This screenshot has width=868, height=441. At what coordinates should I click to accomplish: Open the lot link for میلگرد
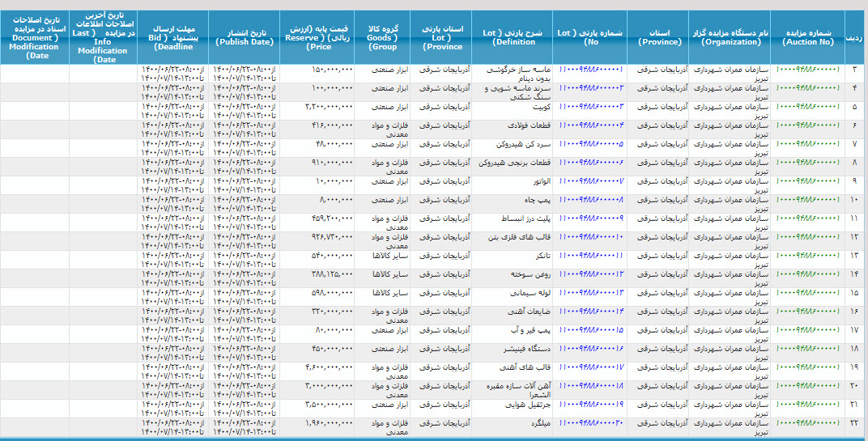pyautogui.click(x=590, y=422)
